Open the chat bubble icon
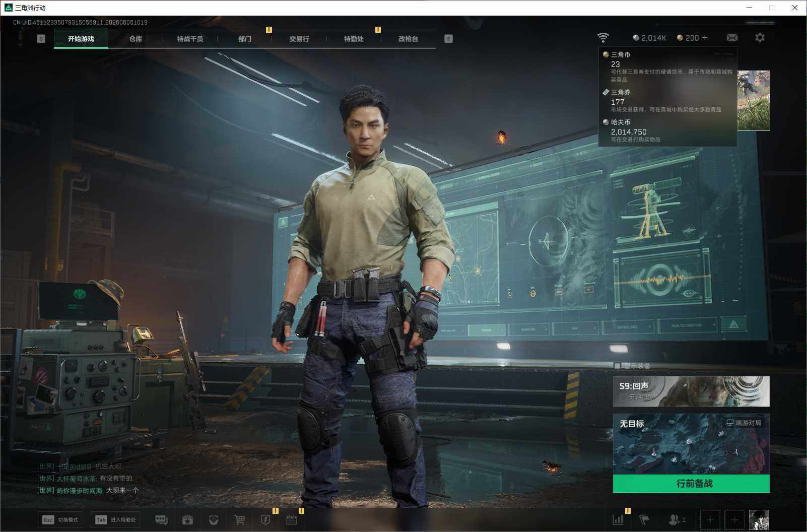The width and height of the screenshot is (807, 532). (x=161, y=520)
